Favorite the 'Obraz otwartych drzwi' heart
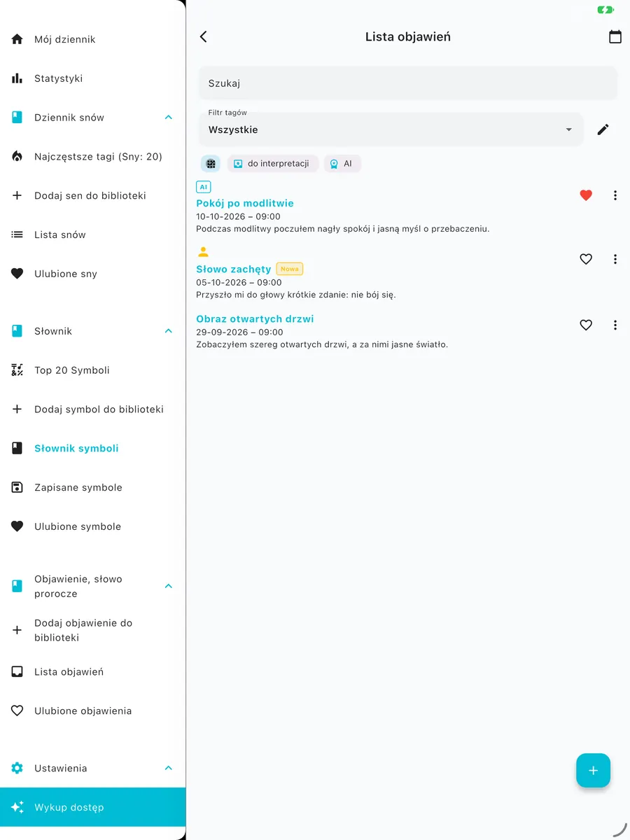630x840 pixels. [x=587, y=325]
